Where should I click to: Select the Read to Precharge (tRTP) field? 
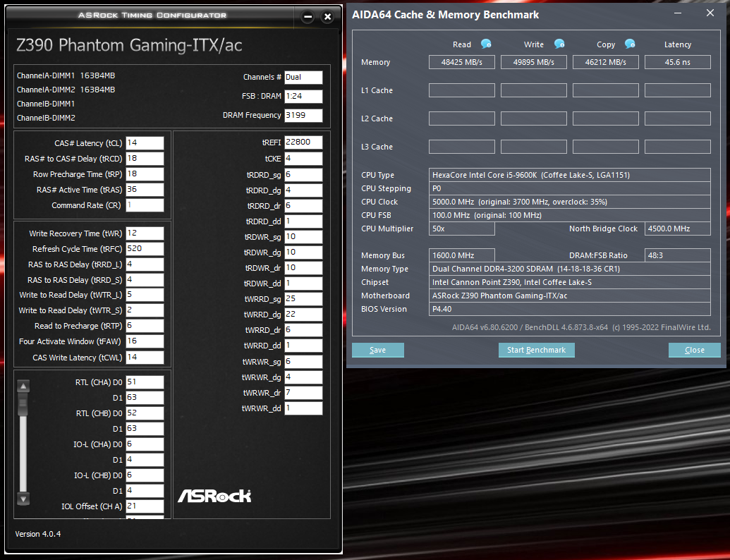point(145,326)
